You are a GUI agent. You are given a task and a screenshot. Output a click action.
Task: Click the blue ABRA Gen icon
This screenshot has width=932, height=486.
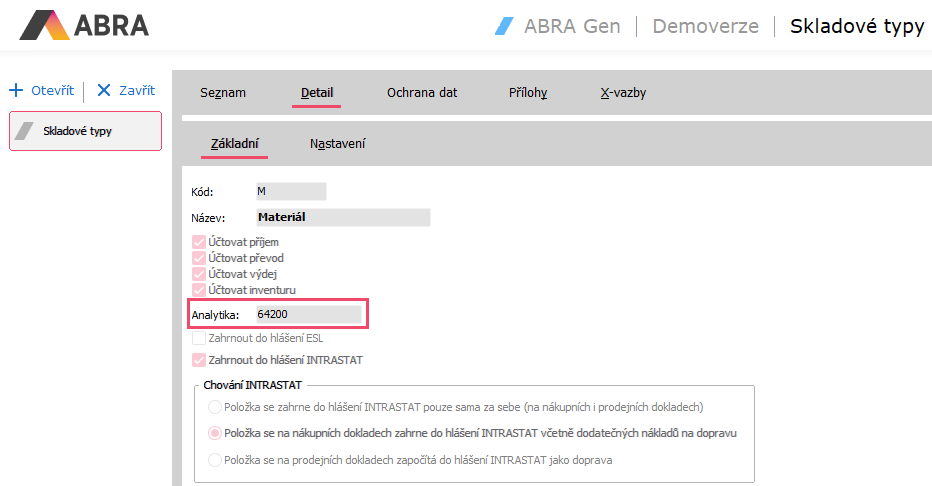(x=505, y=26)
